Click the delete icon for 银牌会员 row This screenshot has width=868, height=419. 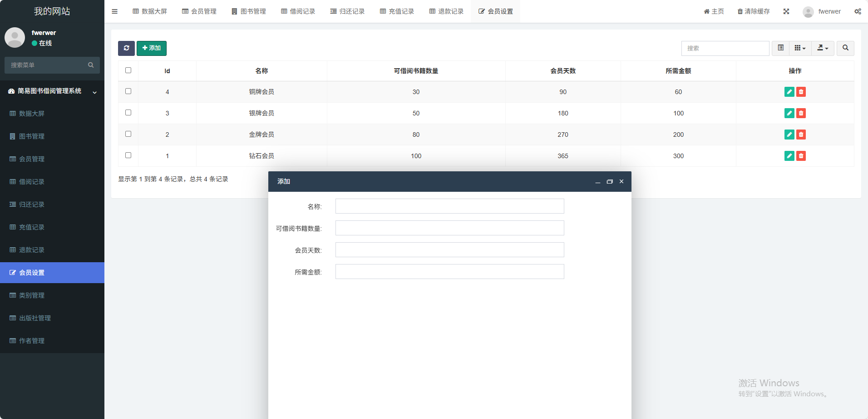[801, 113]
